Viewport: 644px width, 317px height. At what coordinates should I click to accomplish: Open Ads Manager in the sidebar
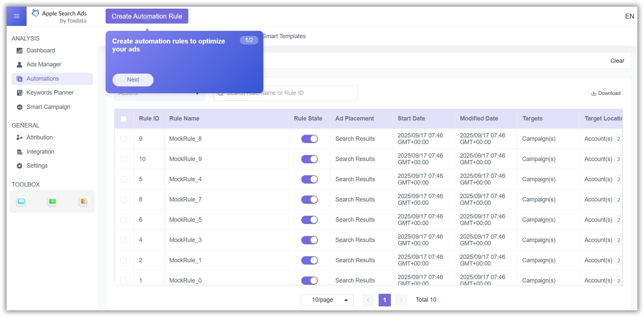[x=44, y=64]
